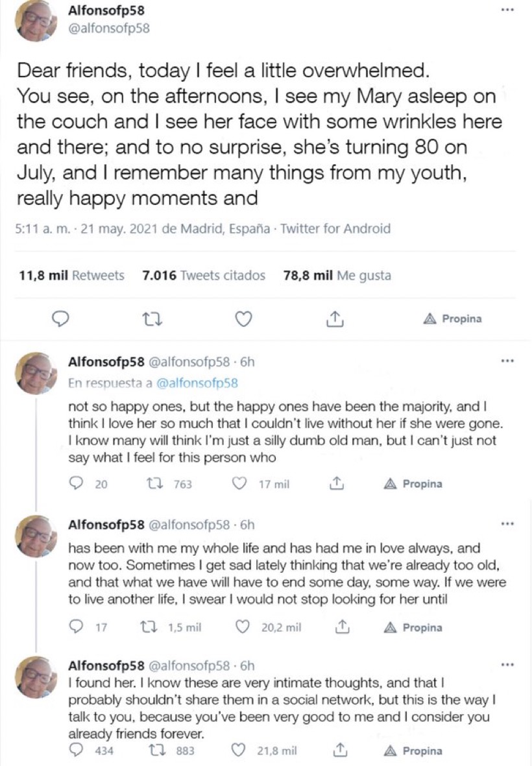Open the 11,8 mil Retweets list

(x=72, y=276)
